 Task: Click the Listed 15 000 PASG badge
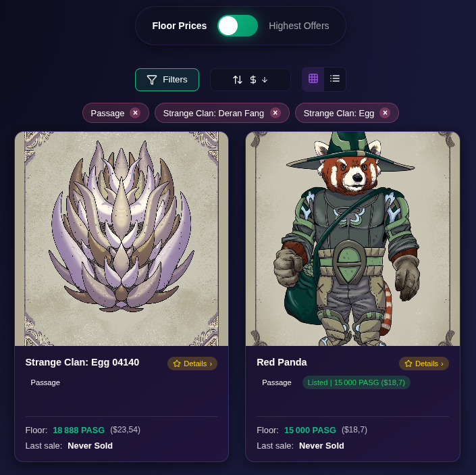pos(356,382)
